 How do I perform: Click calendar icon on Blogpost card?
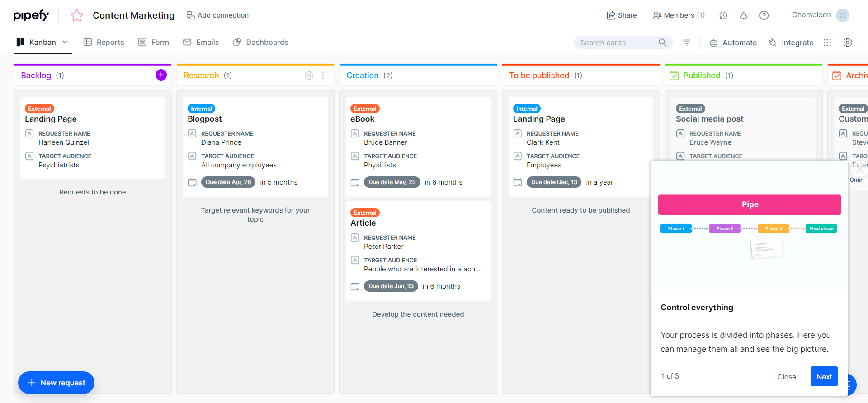tap(192, 182)
